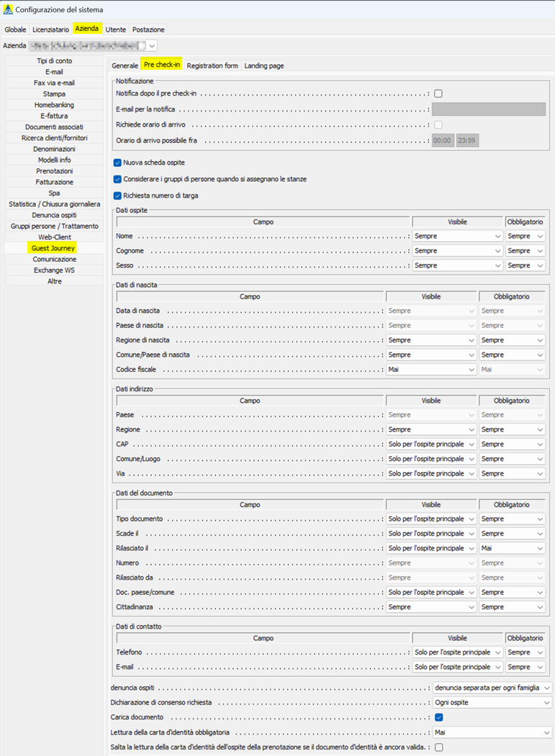This screenshot has height=756, width=555.
Task: Open Denuncia ospiti in the sidebar
Action: (x=55, y=215)
